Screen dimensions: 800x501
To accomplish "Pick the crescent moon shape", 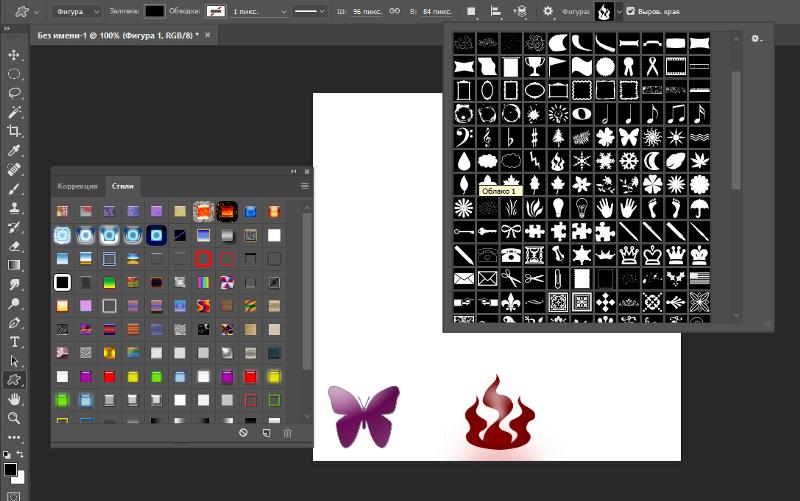I will click(652, 161).
